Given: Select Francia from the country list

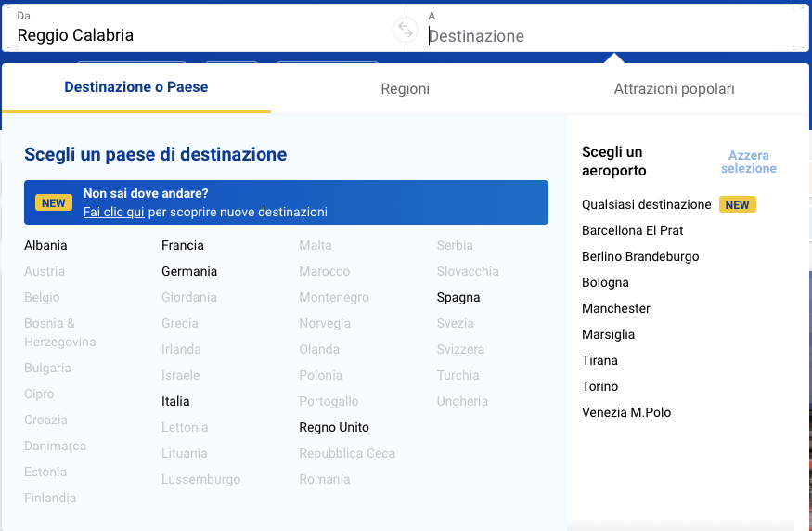Looking at the screenshot, I should (x=183, y=246).
